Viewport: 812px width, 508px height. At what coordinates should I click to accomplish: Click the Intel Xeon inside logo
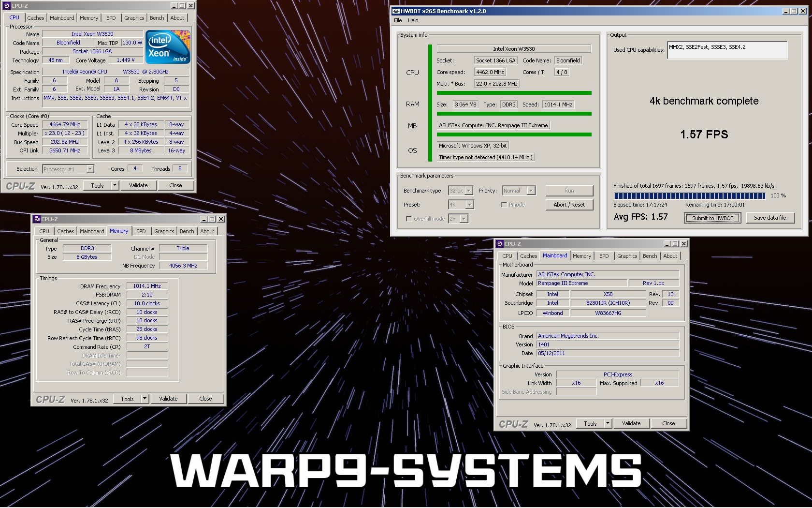coord(168,47)
